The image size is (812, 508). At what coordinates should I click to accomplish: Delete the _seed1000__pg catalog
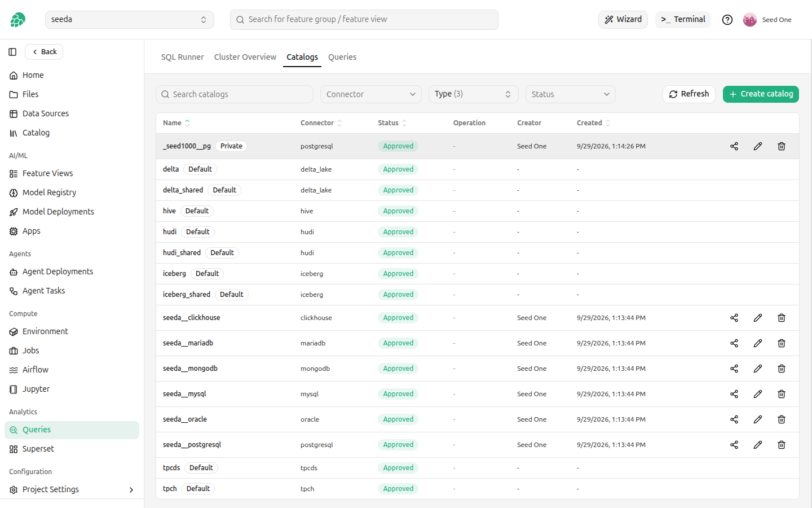(x=782, y=146)
